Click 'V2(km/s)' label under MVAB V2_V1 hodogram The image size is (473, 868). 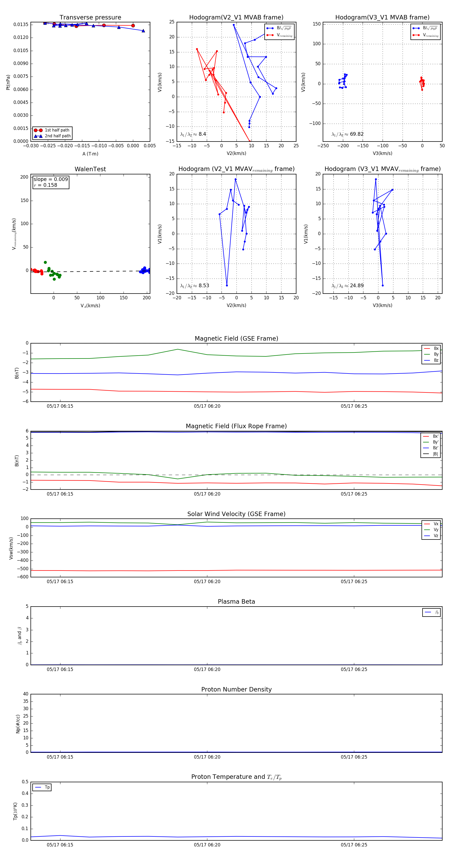point(236,154)
